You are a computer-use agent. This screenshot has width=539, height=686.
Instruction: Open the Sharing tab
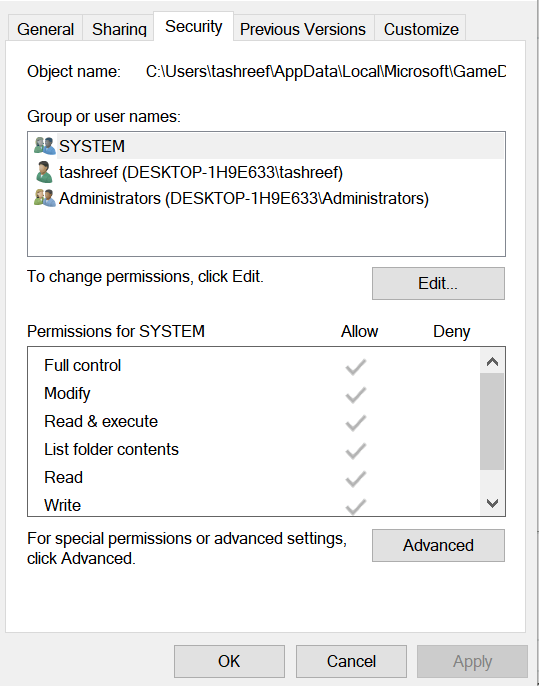pyautogui.click(x=119, y=29)
